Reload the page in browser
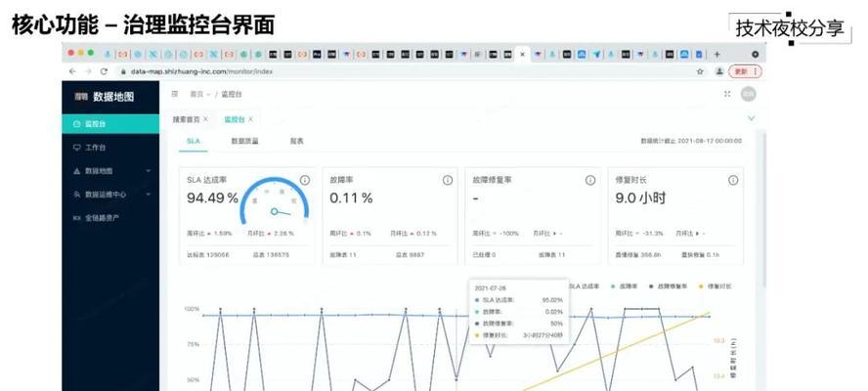Screen dimensions: 868x391 (x=104, y=71)
